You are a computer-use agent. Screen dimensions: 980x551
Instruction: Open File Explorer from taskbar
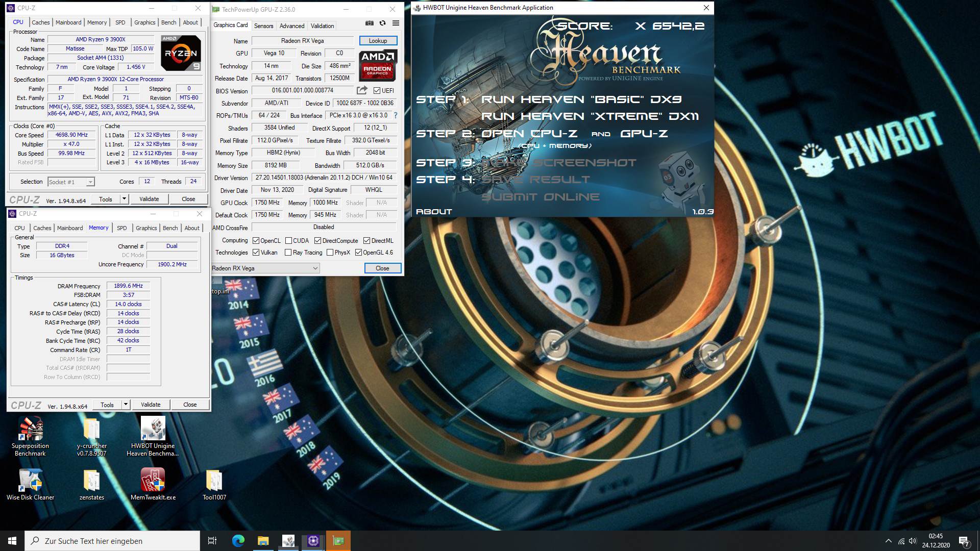(263, 541)
